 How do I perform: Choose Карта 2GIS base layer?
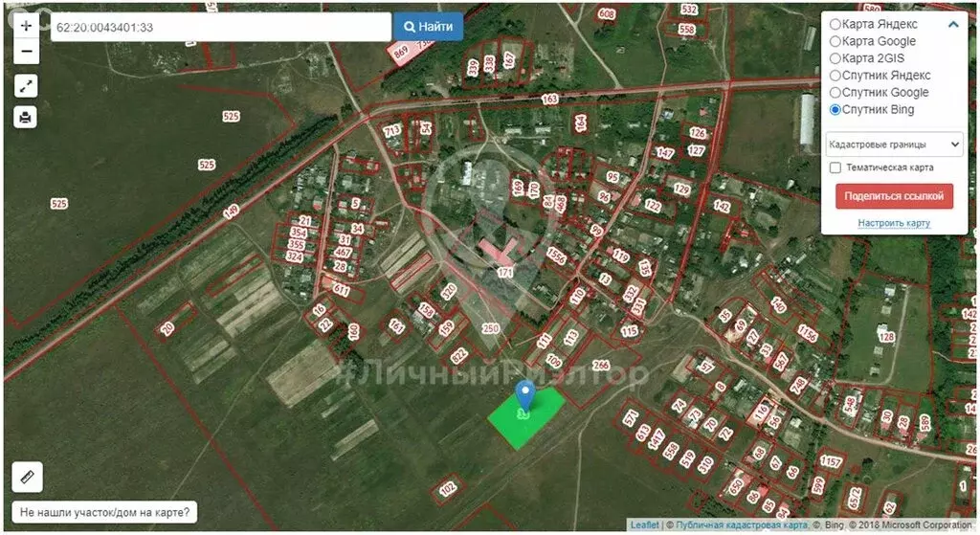point(835,58)
